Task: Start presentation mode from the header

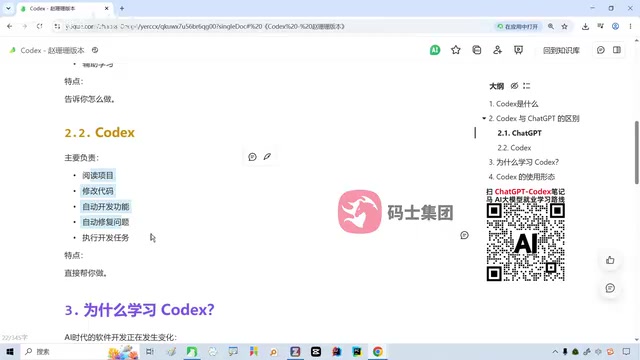Action: pos(518,50)
